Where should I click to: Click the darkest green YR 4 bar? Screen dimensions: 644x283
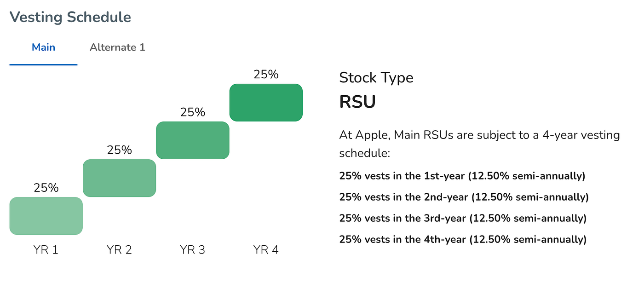[x=266, y=103]
